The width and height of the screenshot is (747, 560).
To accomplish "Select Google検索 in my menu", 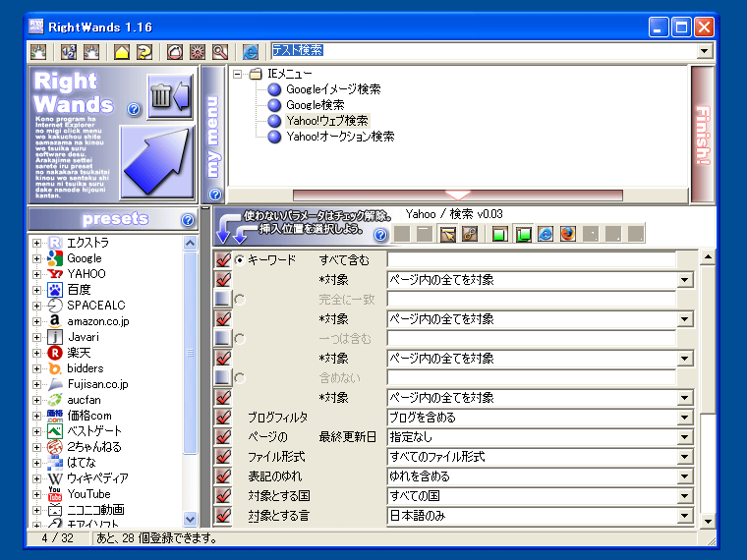I will click(315, 105).
